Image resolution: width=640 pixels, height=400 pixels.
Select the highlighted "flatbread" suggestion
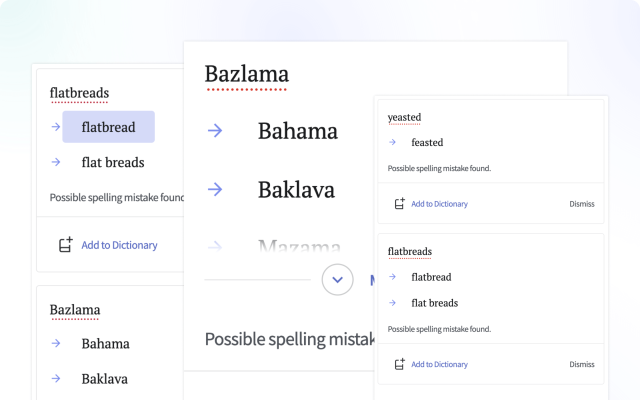point(108,127)
